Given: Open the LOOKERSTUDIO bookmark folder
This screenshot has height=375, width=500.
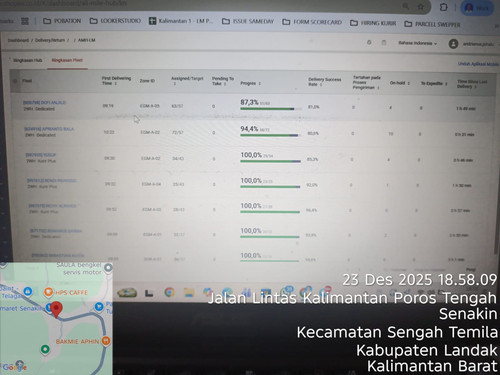Looking at the screenshot, I should (x=115, y=21).
